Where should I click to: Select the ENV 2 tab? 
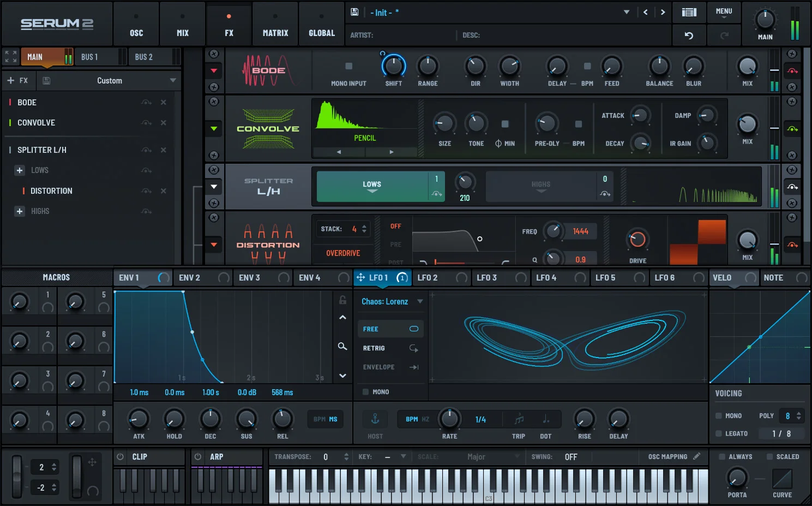point(203,277)
